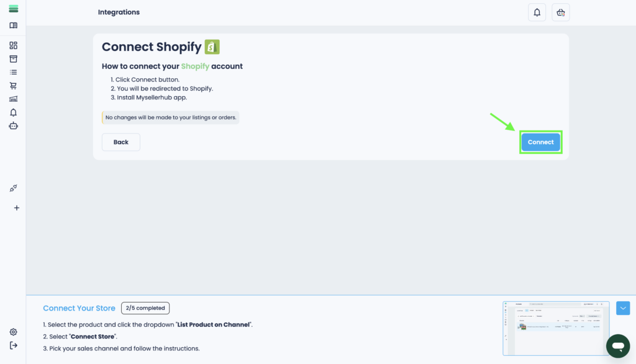Open the tutorial preview thumbnail
Image resolution: width=636 pixels, height=364 pixels.
pos(555,328)
